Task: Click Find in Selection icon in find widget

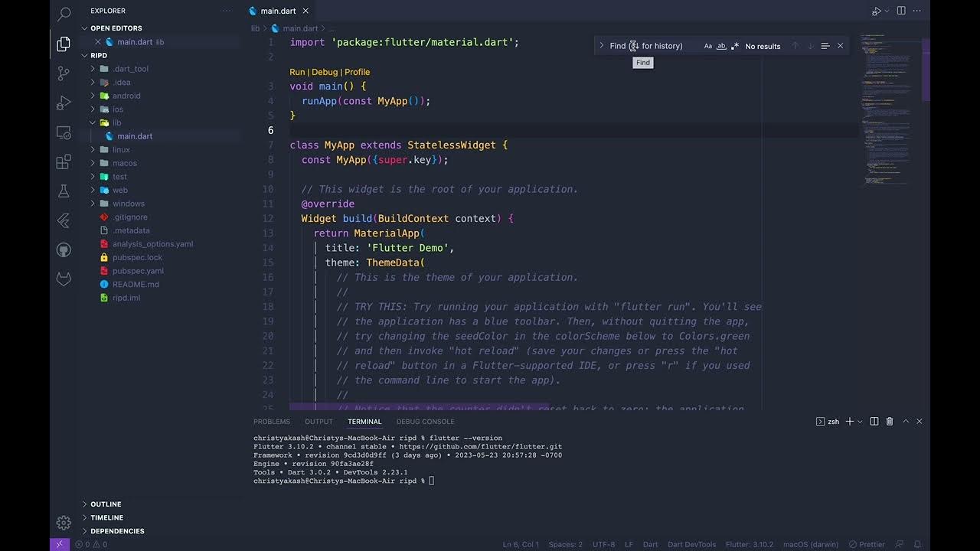Action: (x=825, y=46)
